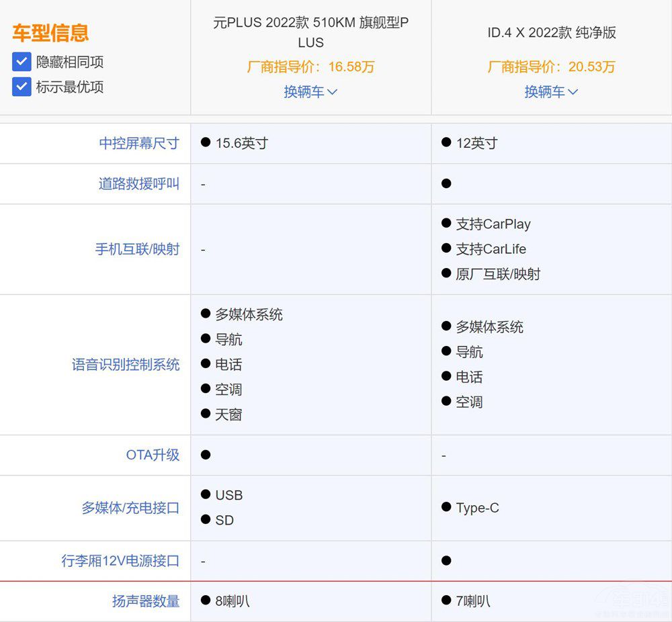Uncheck the 隐藏相同项 checkbox

(22, 62)
